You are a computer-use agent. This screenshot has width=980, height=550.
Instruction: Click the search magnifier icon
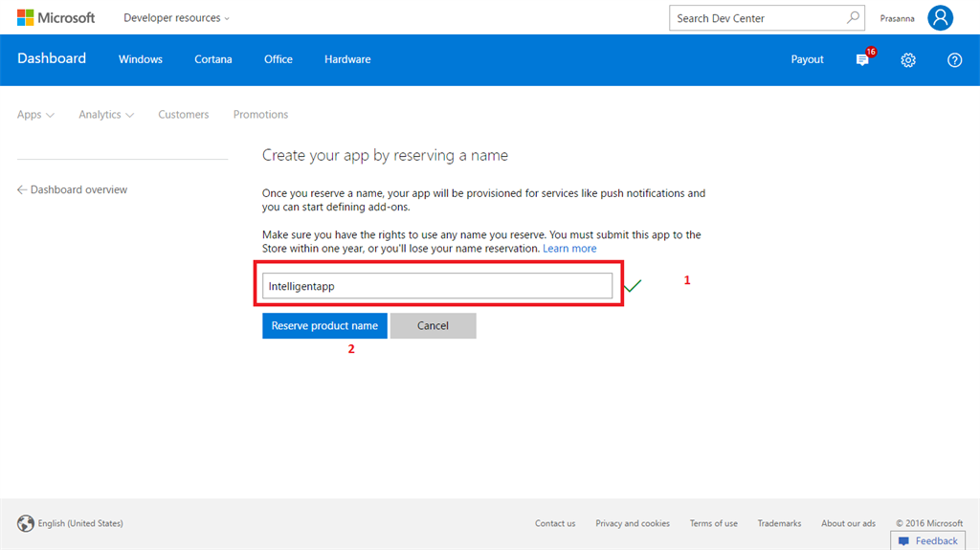(853, 17)
